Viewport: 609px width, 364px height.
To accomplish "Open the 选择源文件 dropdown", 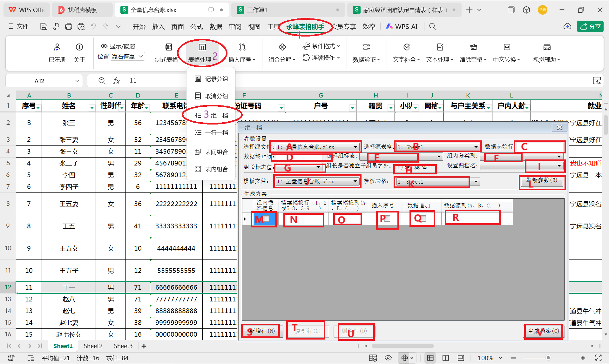I will pyautogui.click(x=355, y=146).
